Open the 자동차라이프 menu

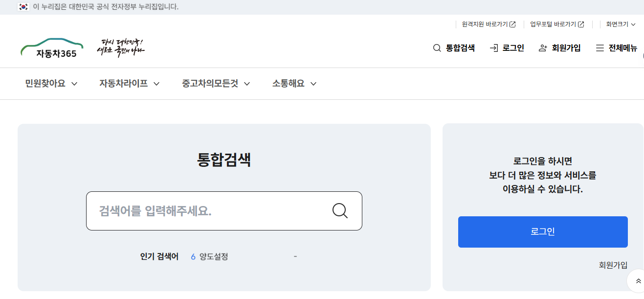123,84
